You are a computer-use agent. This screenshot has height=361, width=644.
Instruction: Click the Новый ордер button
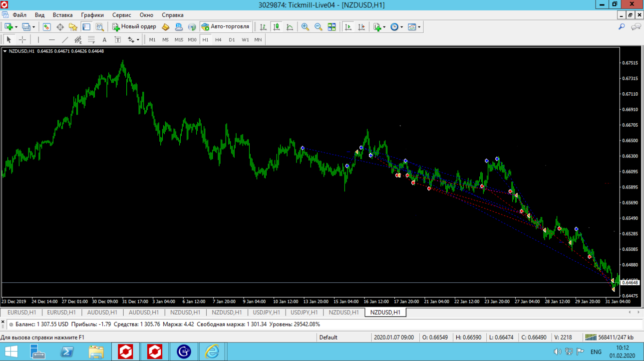pos(134,27)
